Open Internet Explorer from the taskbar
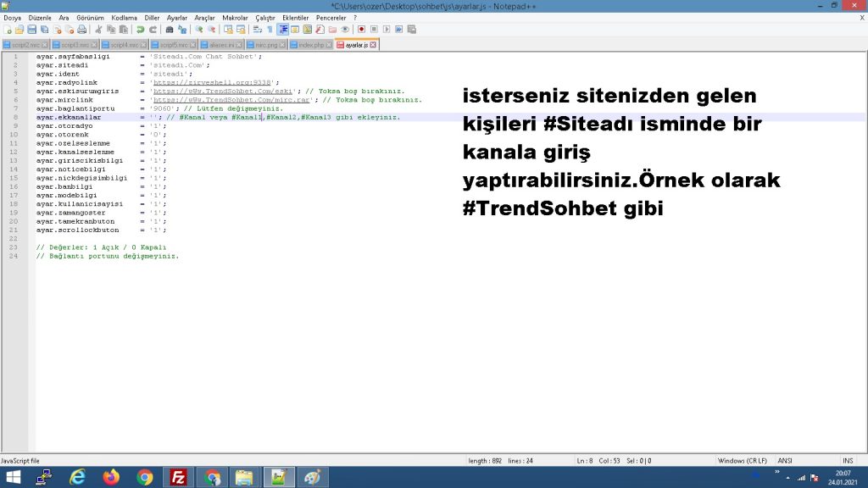Screen dimensions: 868x488 [x=77, y=477]
